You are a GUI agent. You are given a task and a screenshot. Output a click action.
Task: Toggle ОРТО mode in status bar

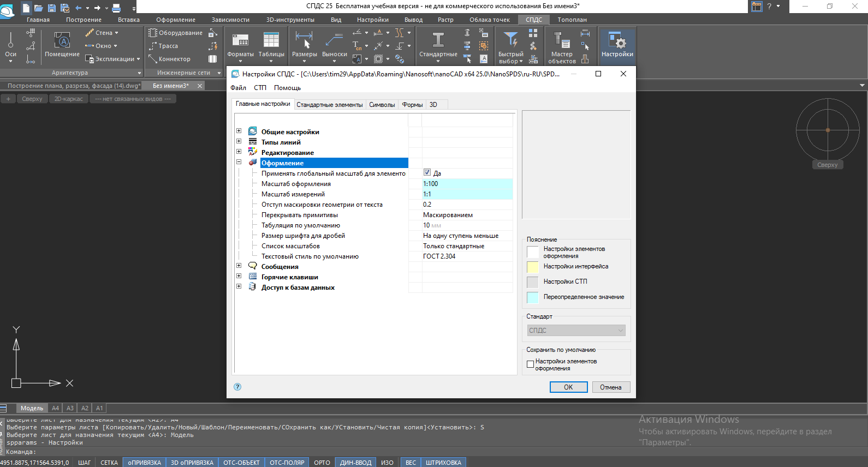[322, 463]
